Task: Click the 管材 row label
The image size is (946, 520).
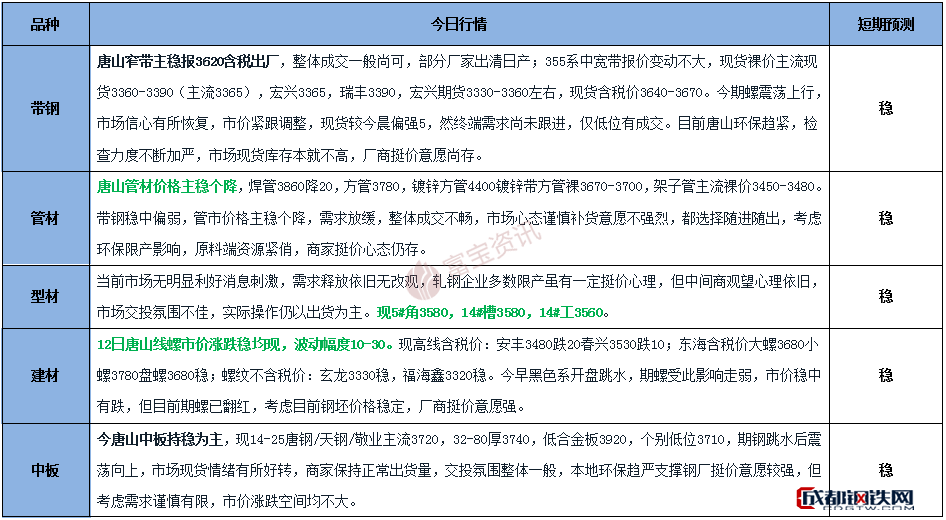Action: pyautogui.click(x=45, y=218)
